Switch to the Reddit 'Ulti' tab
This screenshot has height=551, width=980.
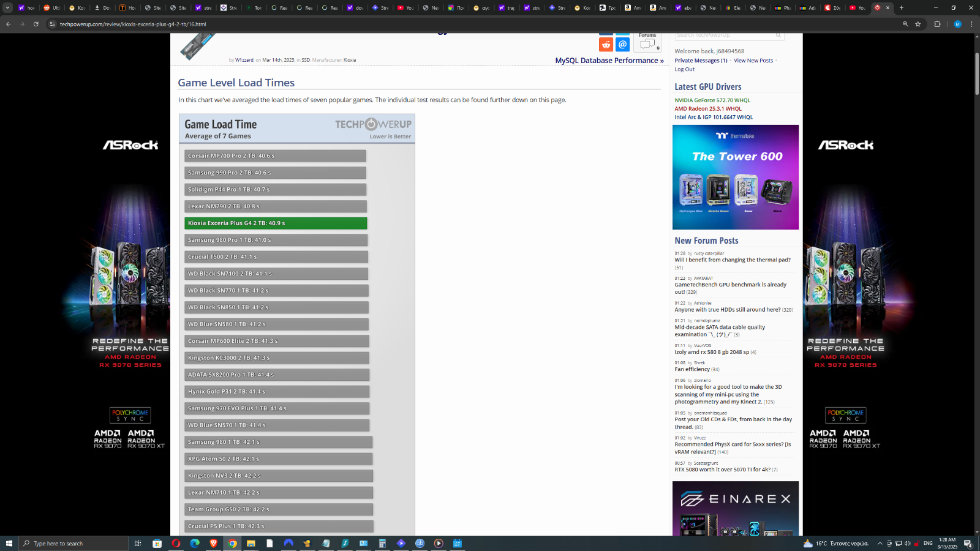(x=51, y=7)
